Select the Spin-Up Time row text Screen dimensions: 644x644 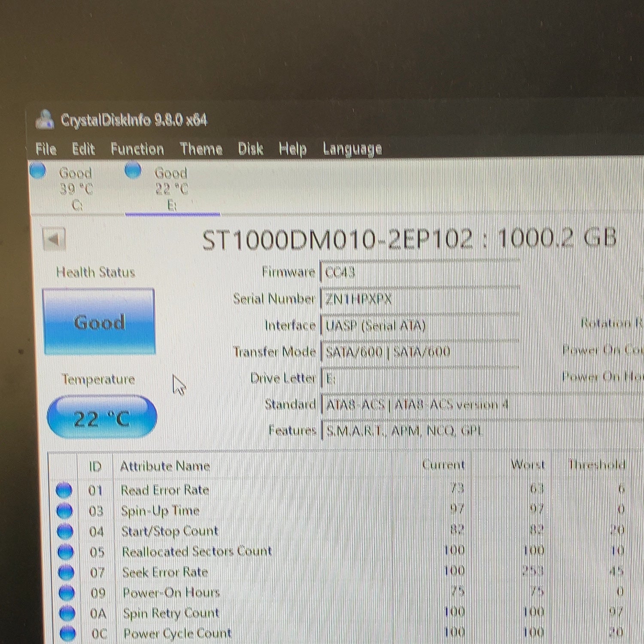coord(160,511)
